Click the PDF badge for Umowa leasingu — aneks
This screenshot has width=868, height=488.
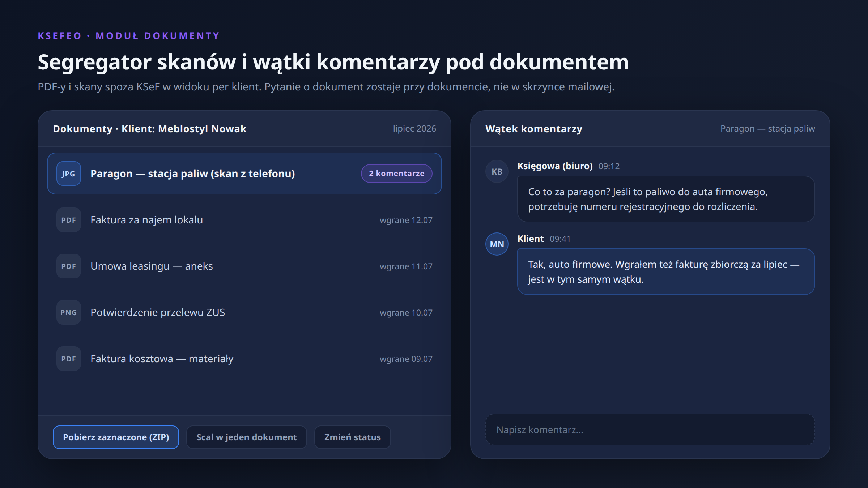click(x=68, y=266)
